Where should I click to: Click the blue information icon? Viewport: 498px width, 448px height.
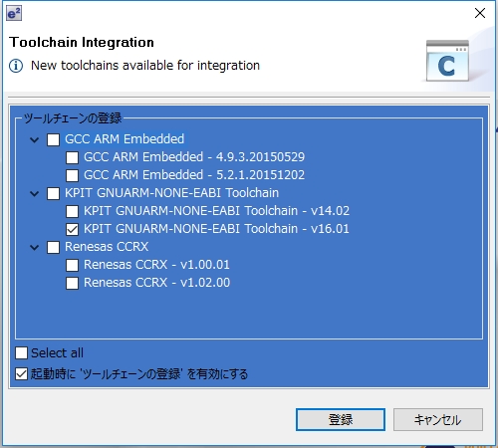(16, 66)
